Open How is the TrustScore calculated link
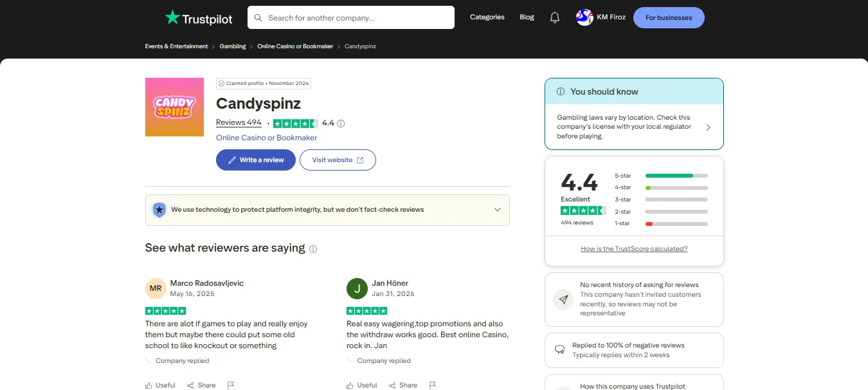Viewport: 868px width, 390px height. pos(634,249)
